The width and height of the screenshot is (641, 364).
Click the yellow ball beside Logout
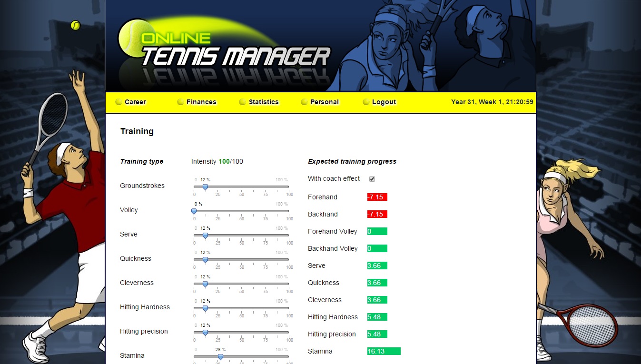(366, 102)
